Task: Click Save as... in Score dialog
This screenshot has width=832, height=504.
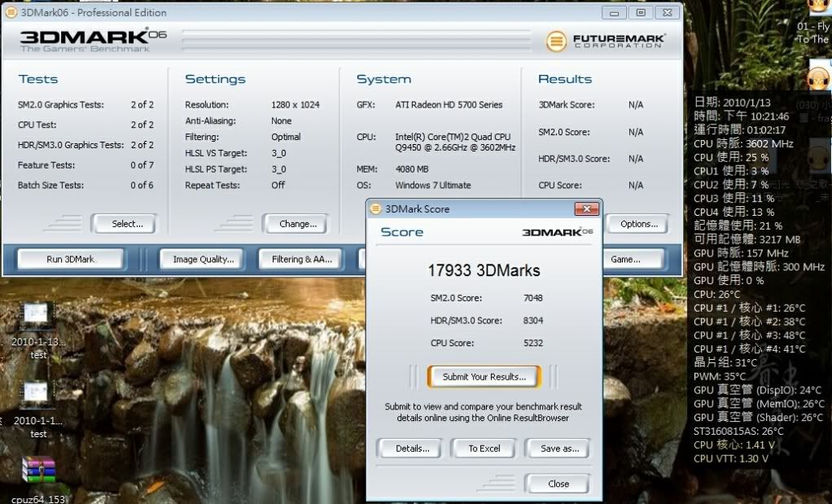Action: coord(557,449)
